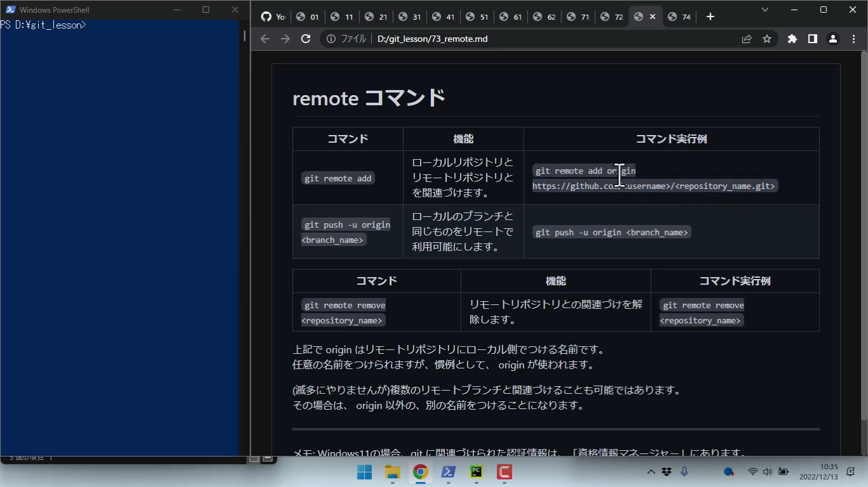The width and height of the screenshot is (868, 487).
Task: Open the Chrome three-dot menu
Action: coord(853,39)
